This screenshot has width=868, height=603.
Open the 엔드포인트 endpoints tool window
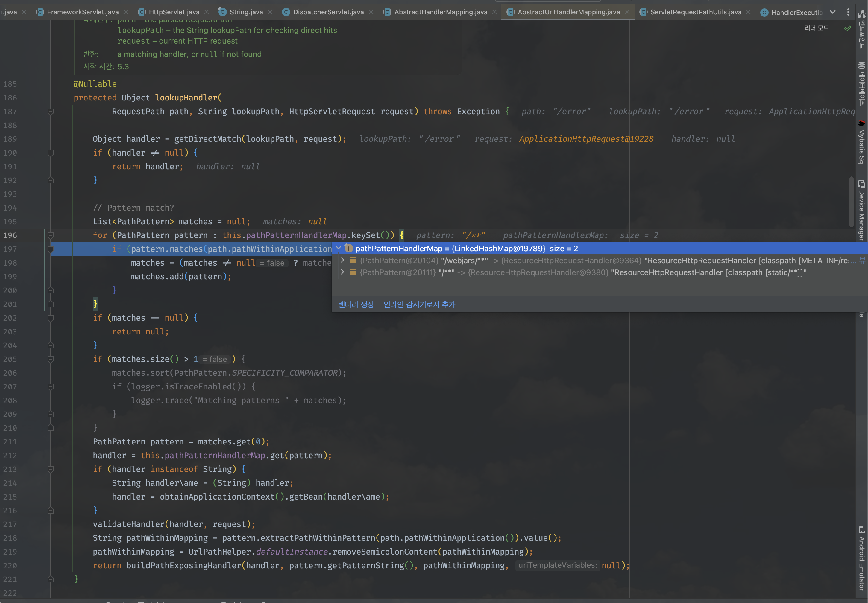862,30
